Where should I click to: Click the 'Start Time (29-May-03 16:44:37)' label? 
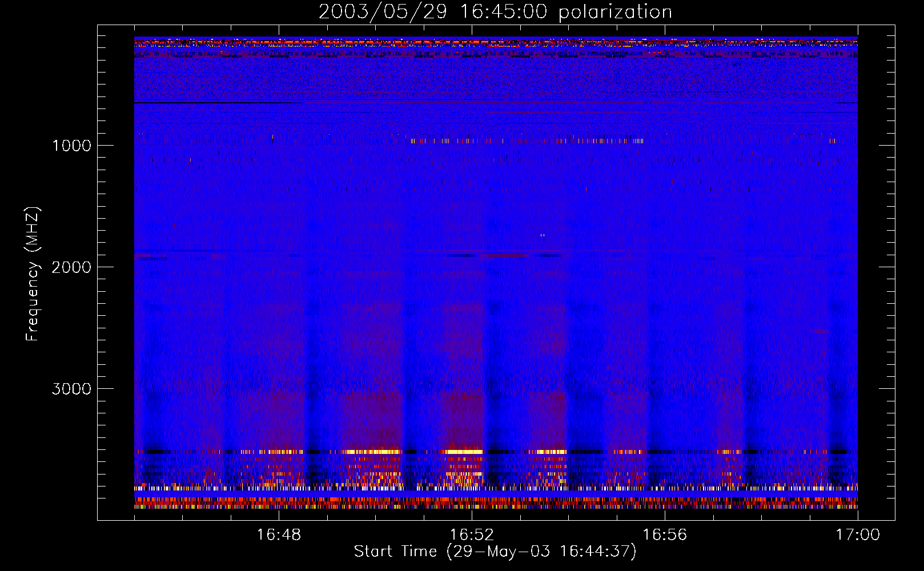click(x=495, y=552)
